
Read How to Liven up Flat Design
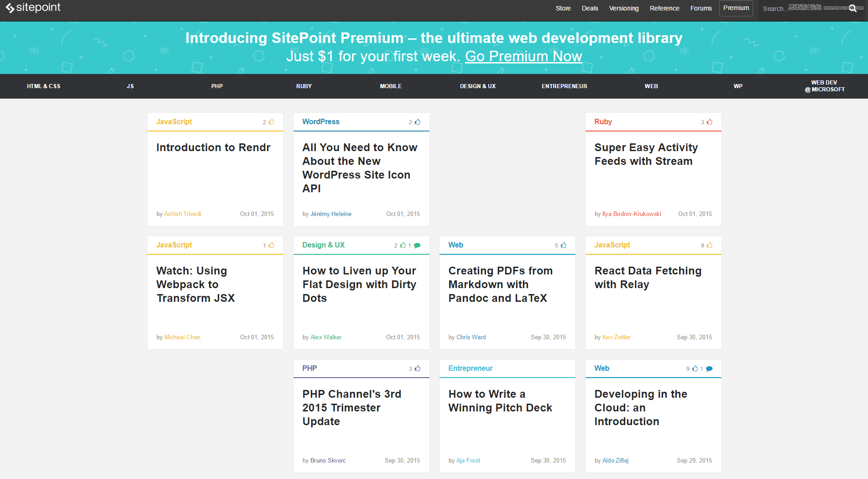(359, 284)
